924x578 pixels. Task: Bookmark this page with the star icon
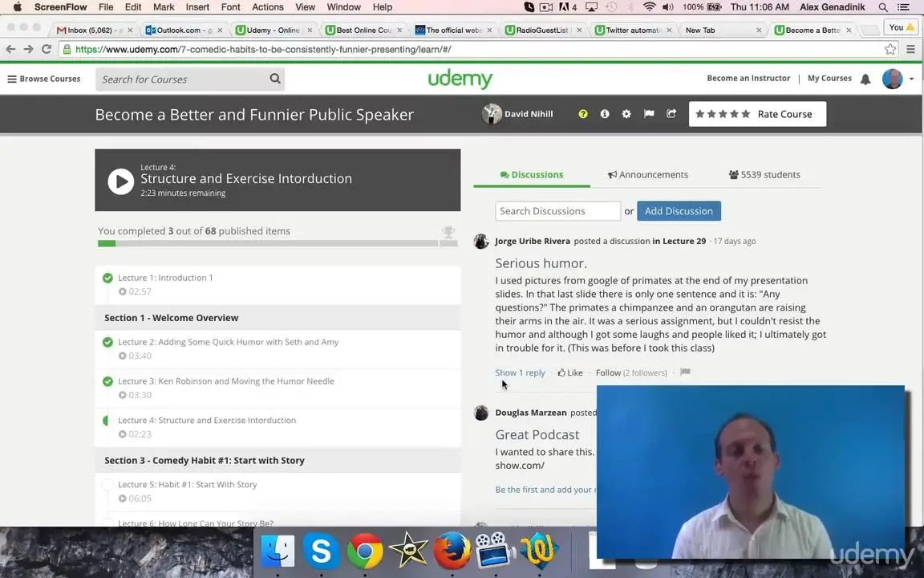[x=890, y=49]
